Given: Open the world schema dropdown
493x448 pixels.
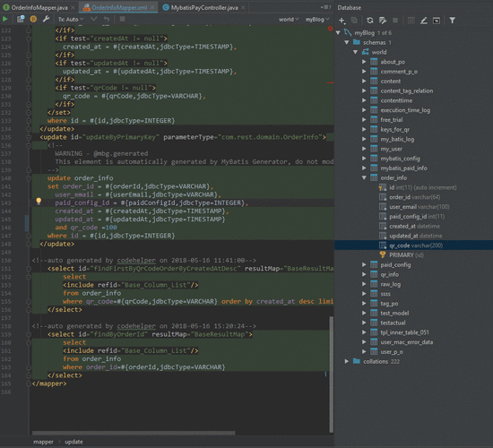Looking at the screenshot, I should 289,20.
